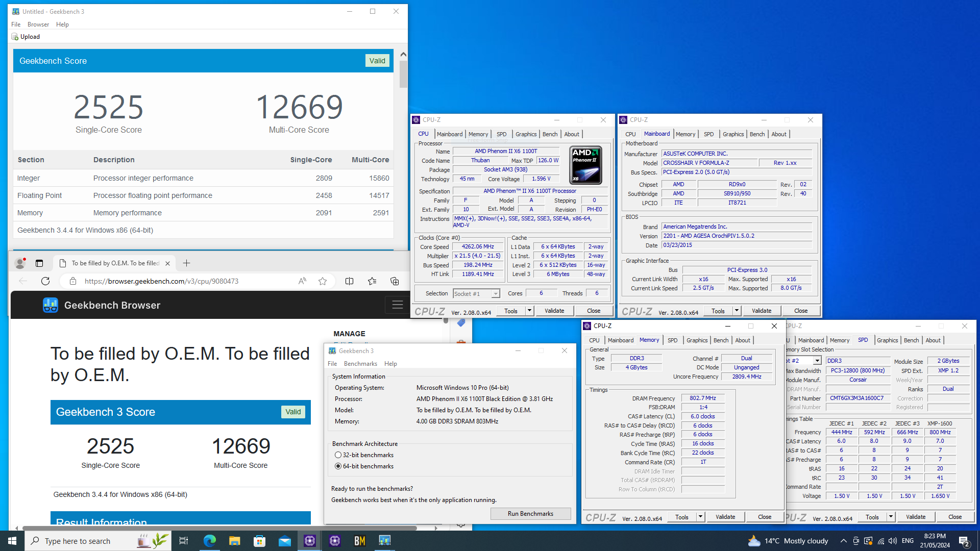Close the 'To be filled by O.E.M.' tab

click(167, 263)
